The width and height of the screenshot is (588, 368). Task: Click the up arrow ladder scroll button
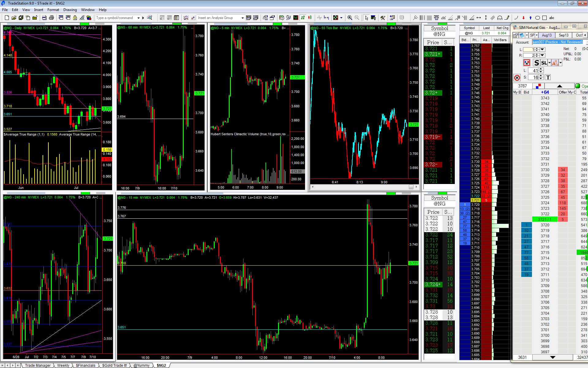click(x=560, y=86)
